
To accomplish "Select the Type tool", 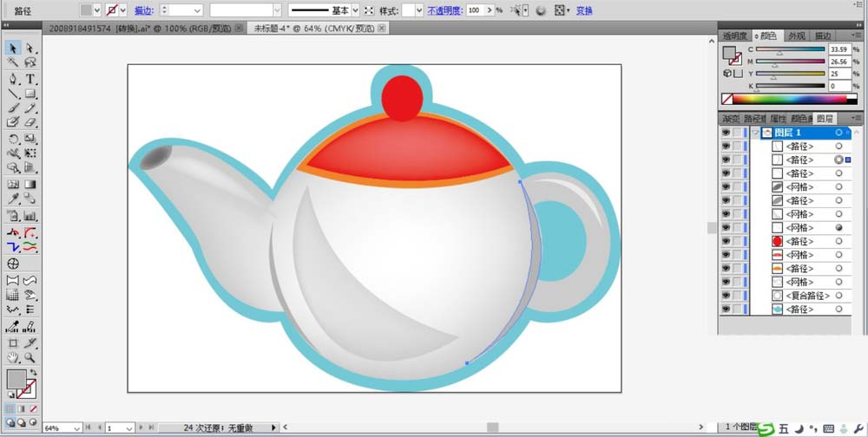I will [x=30, y=79].
